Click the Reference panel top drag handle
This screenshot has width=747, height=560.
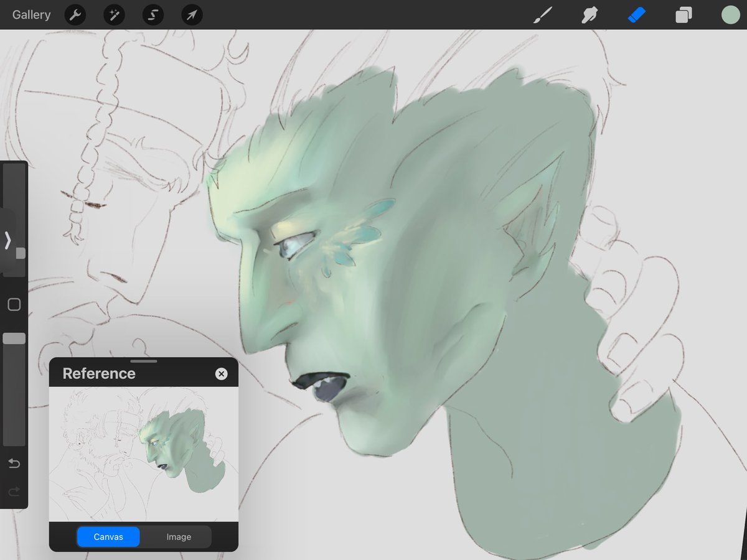(x=144, y=361)
